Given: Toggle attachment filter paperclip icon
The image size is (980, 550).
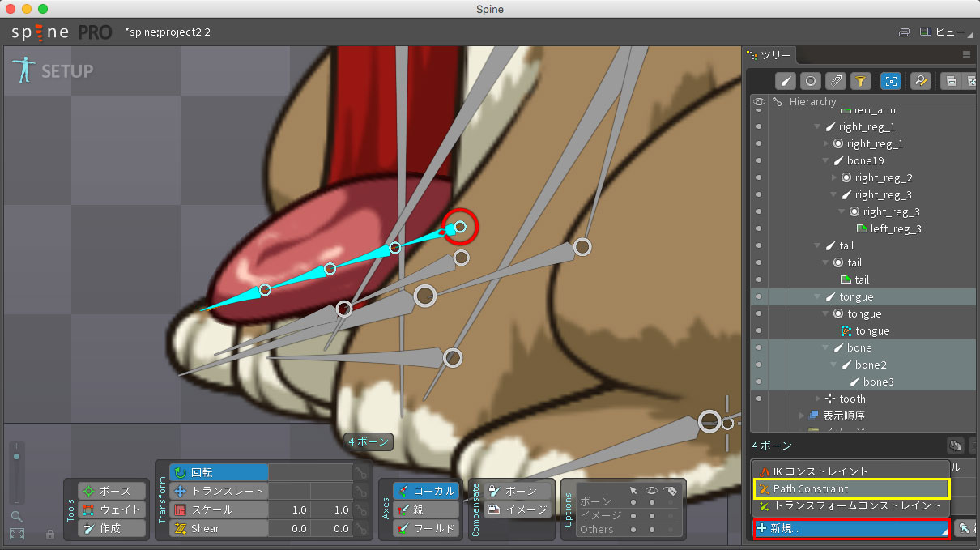Looking at the screenshot, I should (x=835, y=81).
